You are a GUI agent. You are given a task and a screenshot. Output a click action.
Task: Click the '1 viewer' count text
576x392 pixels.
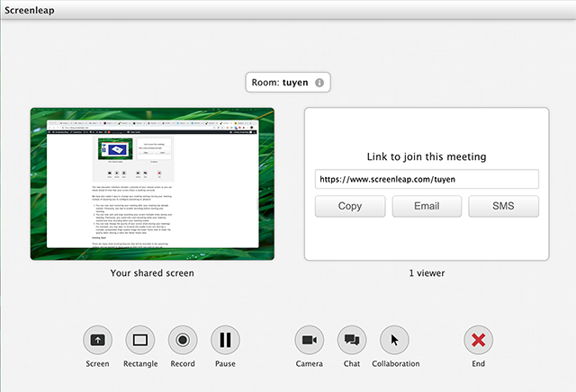[x=427, y=272]
